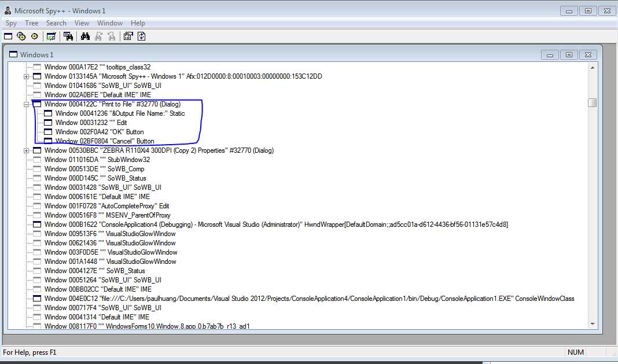The image size is (618, 364).
Task: Click window icon of SoWB_Comp row
Action: [x=37, y=169]
